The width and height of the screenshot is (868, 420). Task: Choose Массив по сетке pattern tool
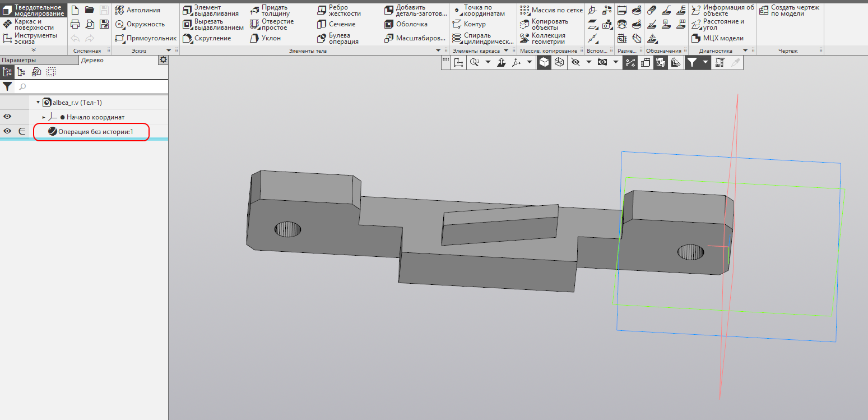551,10
